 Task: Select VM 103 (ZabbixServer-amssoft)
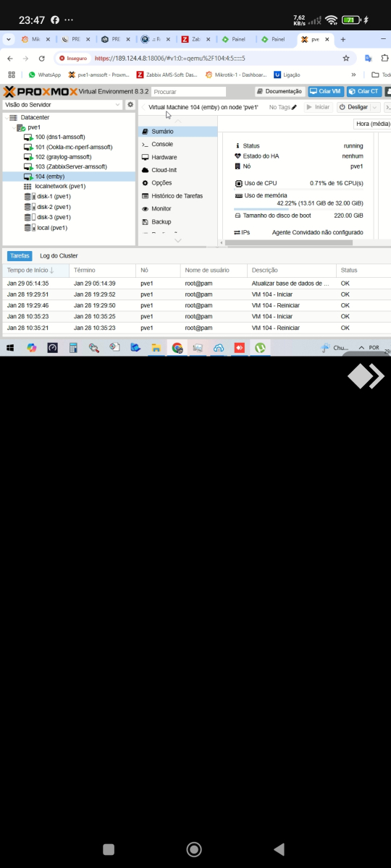[69, 167]
